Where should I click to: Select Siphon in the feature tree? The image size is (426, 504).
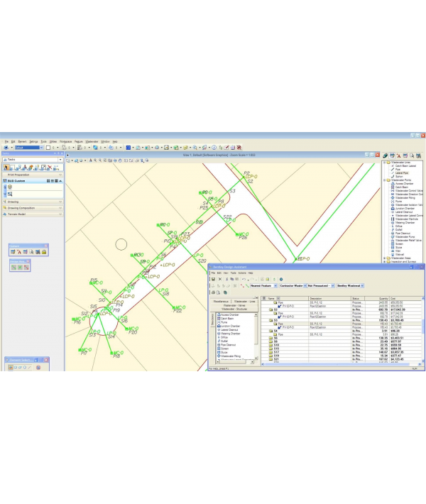pos(399,177)
